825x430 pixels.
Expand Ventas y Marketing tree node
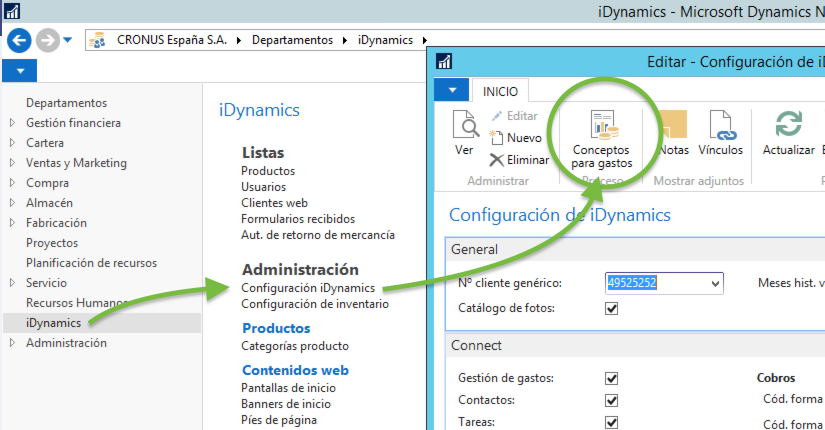[x=13, y=163]
